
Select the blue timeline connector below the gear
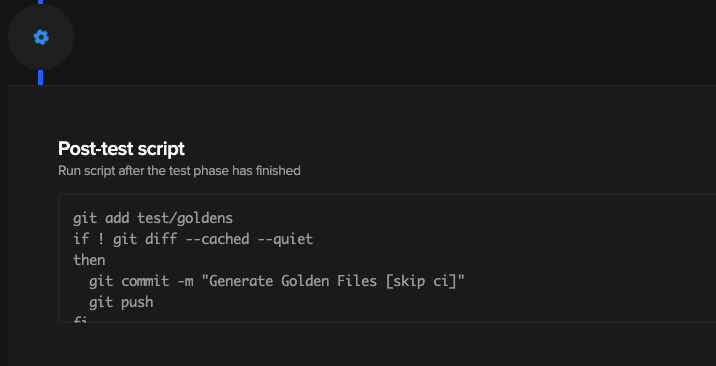click(x=41, y=77)
